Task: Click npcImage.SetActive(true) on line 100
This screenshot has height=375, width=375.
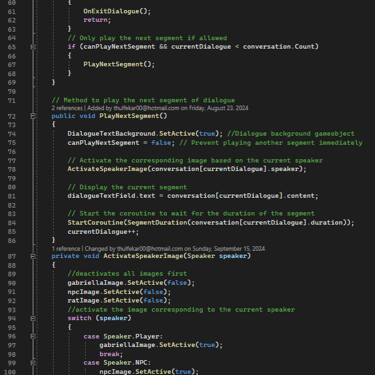Action: (x=149, y=371)
